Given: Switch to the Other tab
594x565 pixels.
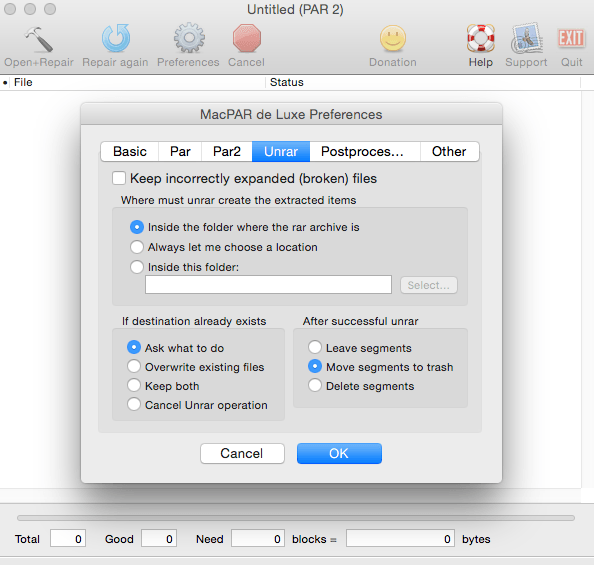Looking at the screenshot, I should pyautogui.click(x=449, y=152).
